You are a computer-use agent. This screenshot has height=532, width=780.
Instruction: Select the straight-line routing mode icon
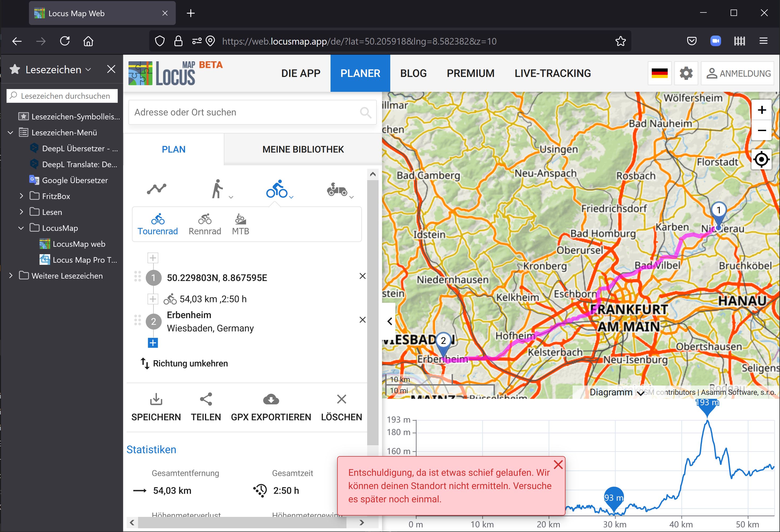pyautogui.click(x=156, y=189)
